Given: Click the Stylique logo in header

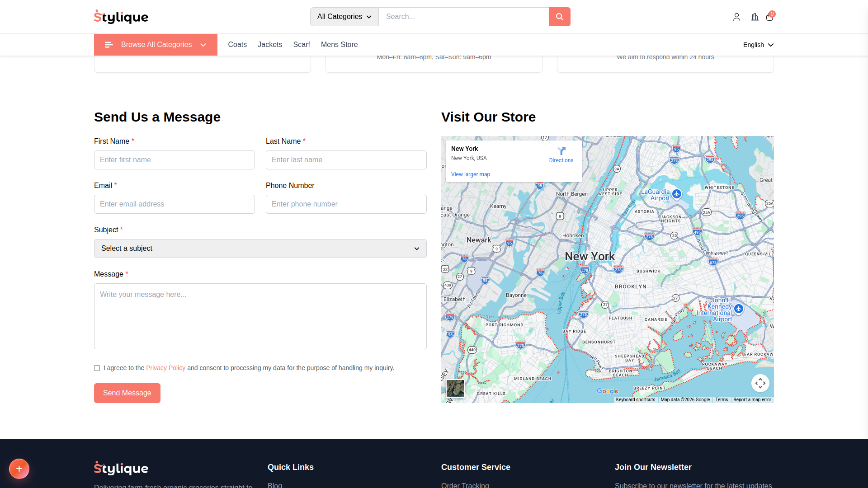Looking at the screenshot, I should [x=121, y=17].
